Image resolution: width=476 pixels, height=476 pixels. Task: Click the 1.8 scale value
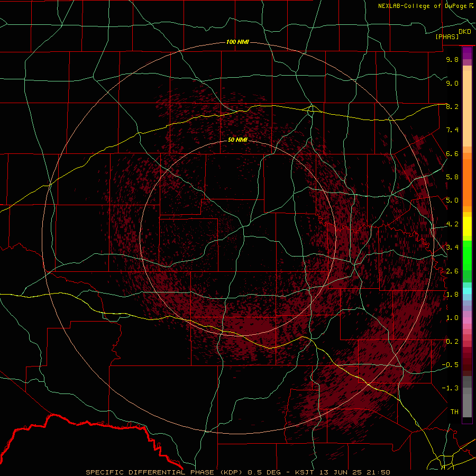(452, 295)
